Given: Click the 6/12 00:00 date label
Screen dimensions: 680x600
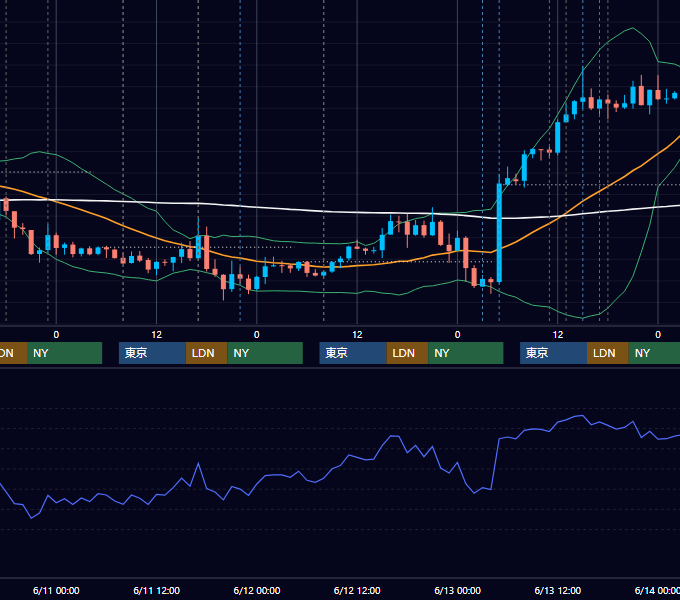Looking at the screenshot, I should tap(257, 590).
